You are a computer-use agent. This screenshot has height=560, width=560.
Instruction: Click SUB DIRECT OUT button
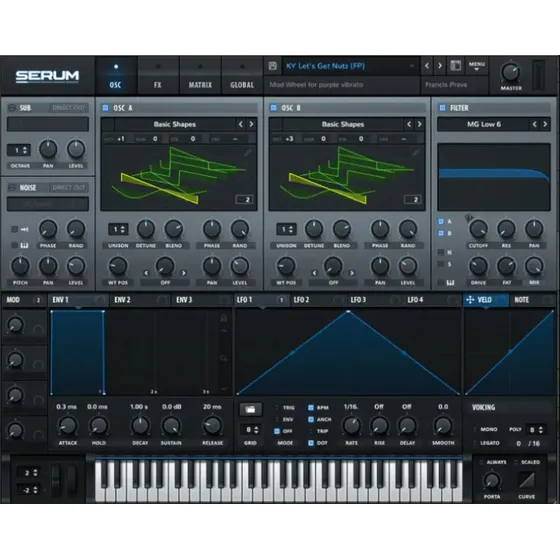(69, 108)
